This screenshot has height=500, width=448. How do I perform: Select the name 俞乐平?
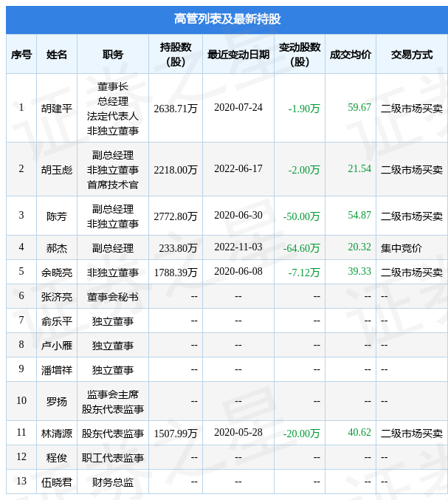[57, 321]
